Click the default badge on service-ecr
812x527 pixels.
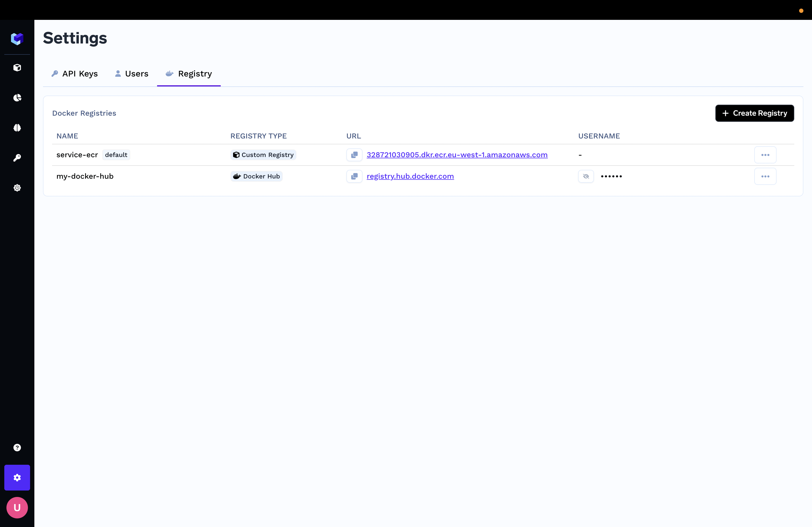point(116,155)
